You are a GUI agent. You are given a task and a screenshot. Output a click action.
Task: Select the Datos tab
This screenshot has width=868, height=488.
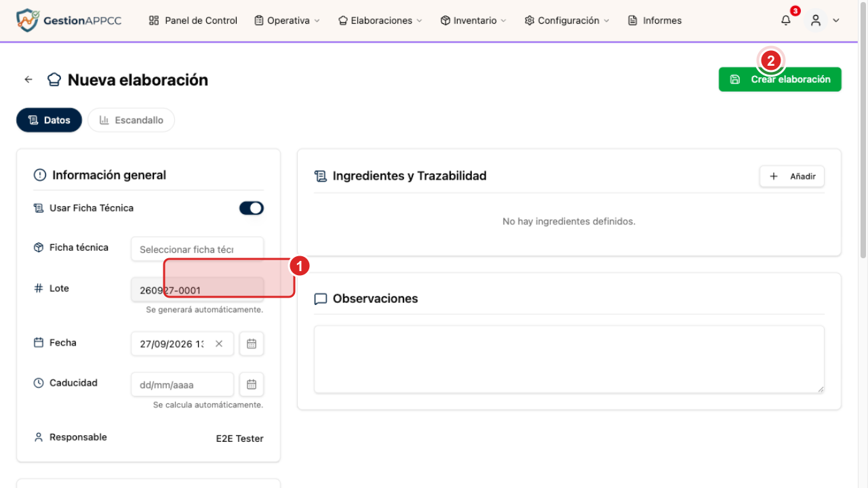(49, 120)
